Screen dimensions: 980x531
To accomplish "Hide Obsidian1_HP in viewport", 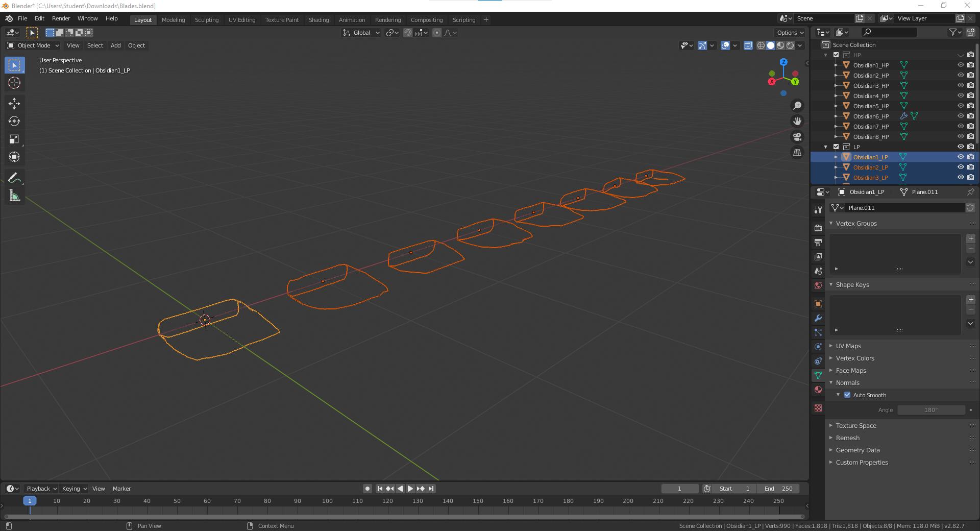I will (x=961, y=65).
